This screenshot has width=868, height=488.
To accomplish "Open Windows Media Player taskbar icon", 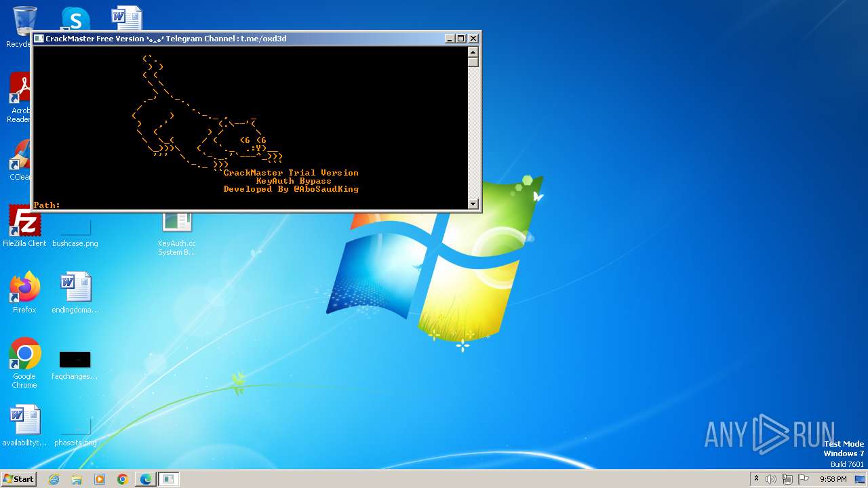I will tap(100, 479).
